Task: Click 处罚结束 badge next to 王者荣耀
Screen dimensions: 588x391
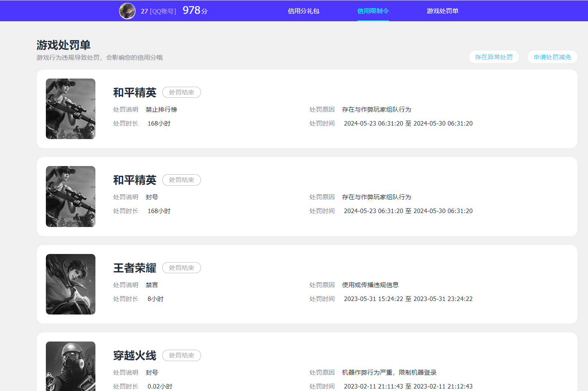Action: click(181, 268)
